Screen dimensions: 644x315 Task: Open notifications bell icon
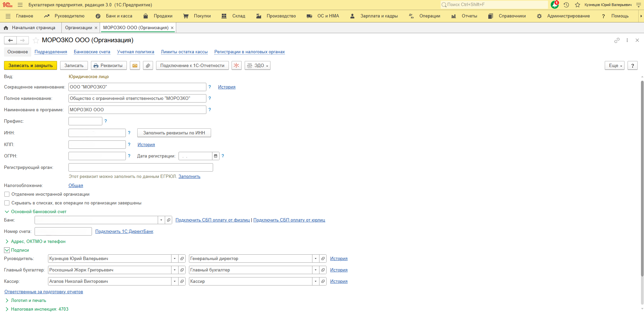(x=554, y=5)
